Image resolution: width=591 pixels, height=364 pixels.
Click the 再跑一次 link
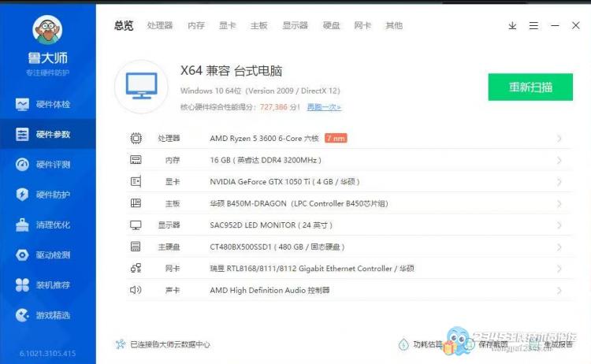(x=324, y=107)
